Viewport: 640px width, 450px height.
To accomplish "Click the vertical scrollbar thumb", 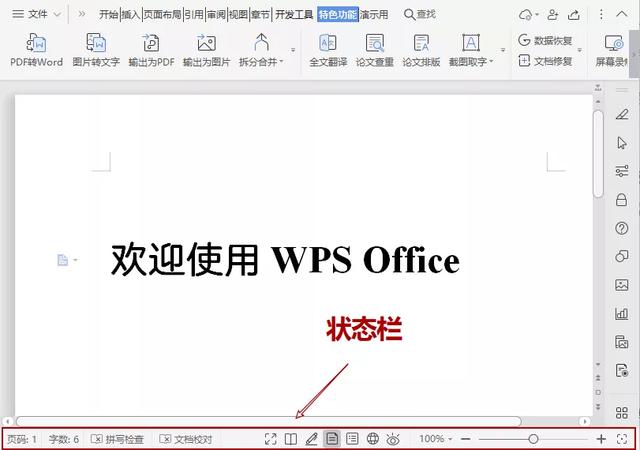I will click(x=598, y=154).
